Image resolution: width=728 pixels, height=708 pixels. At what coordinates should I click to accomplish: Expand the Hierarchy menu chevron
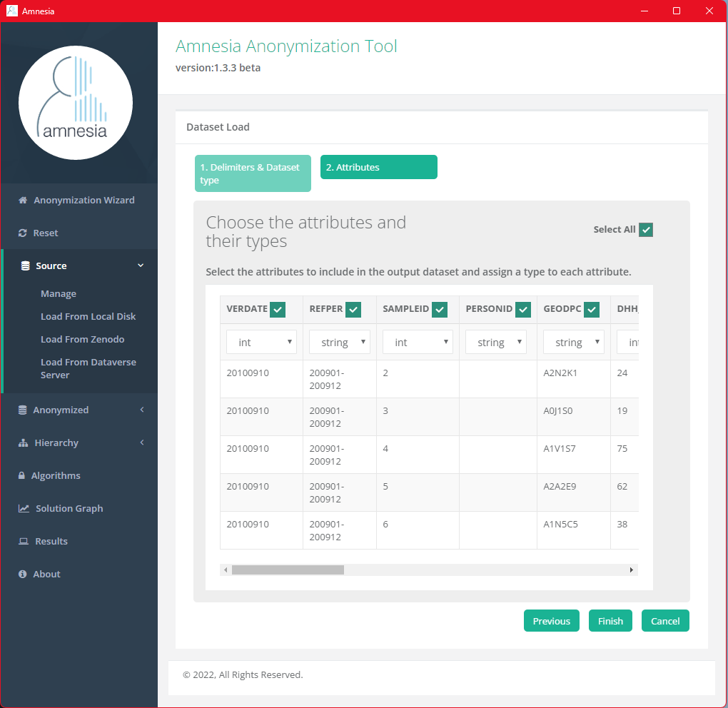[142, 442]
